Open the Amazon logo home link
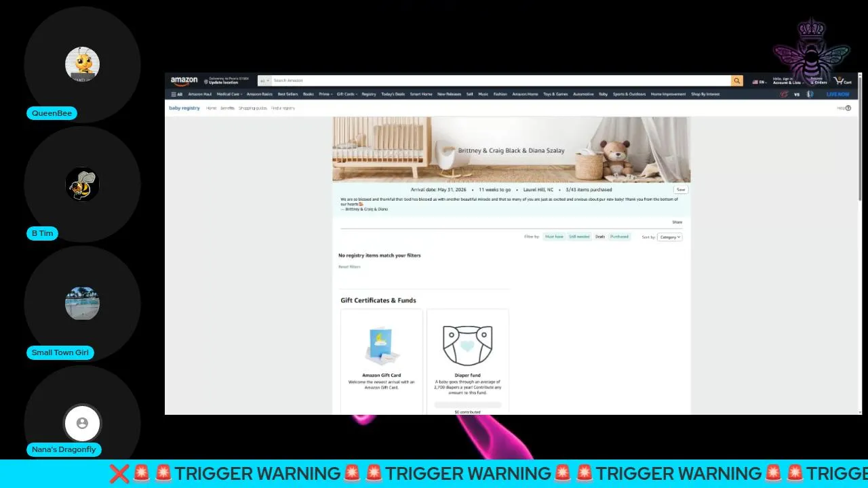Screen dimensions: 868x488 (184, 81)
